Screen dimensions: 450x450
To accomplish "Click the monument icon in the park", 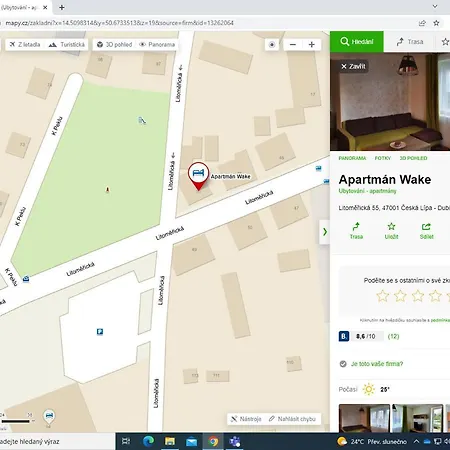I will click(x=107, y=190).
